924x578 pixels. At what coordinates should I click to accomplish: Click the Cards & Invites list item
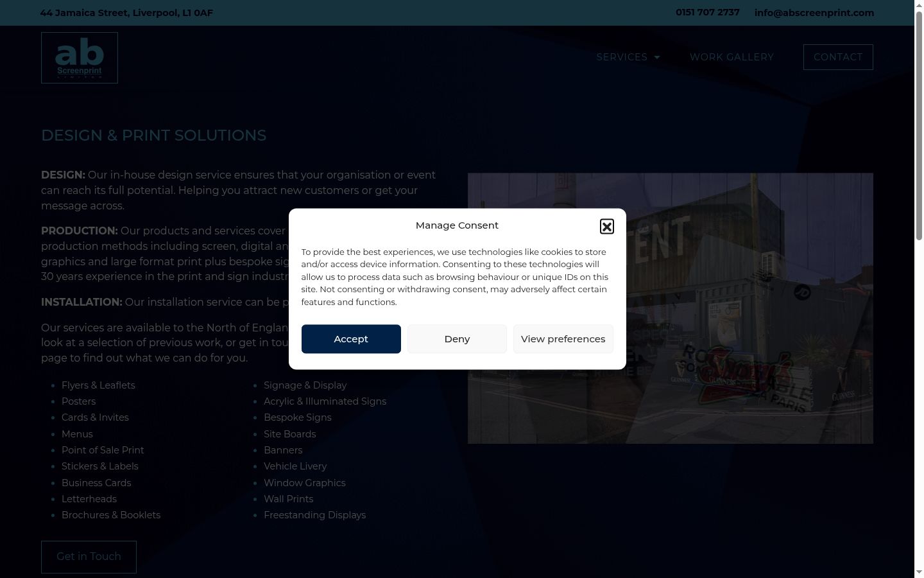(x=95, y=417)
